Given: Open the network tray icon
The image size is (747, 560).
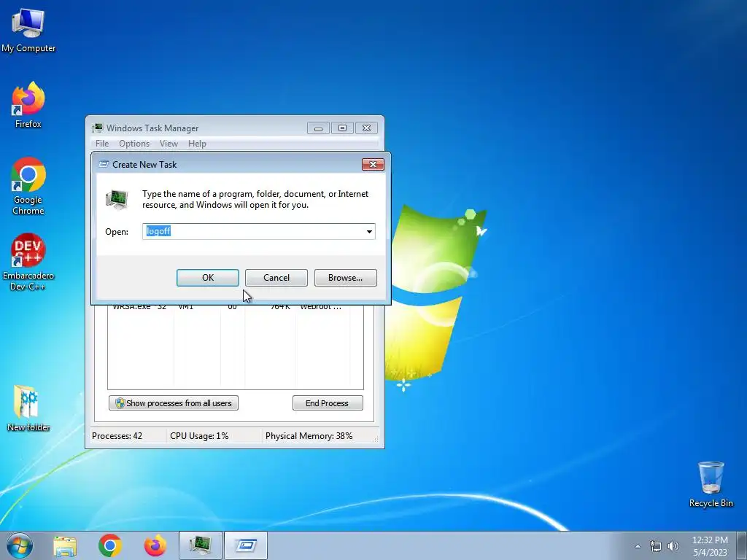Looking at the screenshot, I should (656, 546).
